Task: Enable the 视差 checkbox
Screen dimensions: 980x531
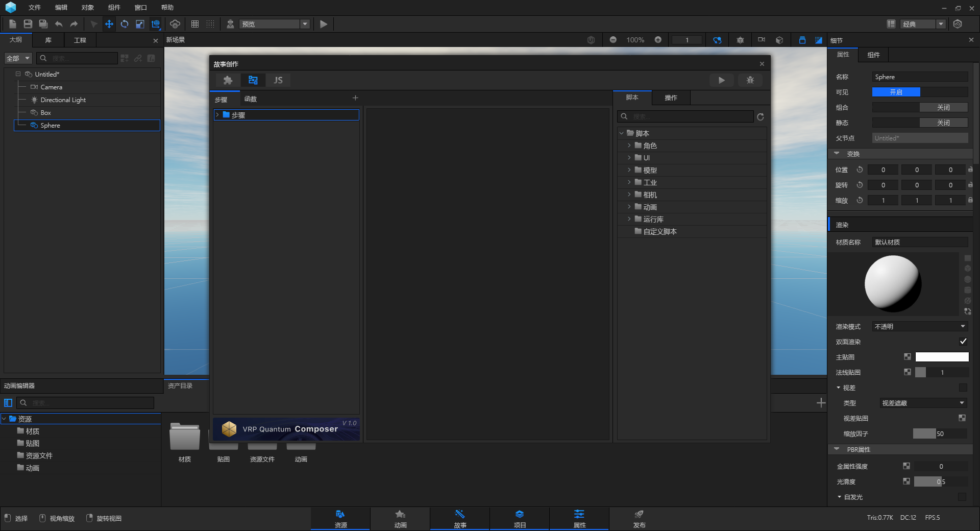Action: coord(963,388)
